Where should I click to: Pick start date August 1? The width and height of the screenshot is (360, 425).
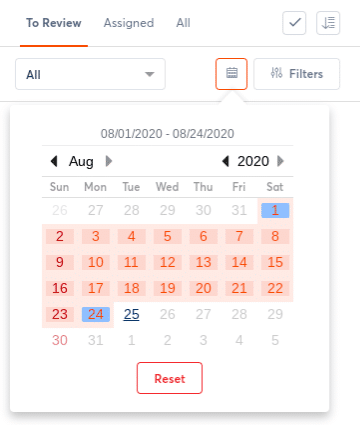[x=275, y=210]
